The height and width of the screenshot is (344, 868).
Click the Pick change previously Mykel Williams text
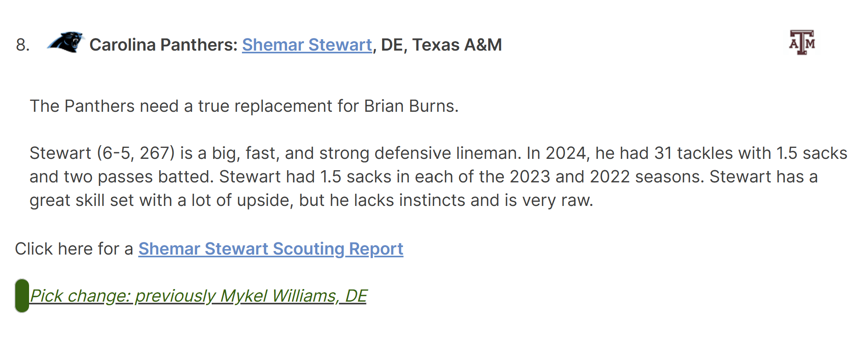198,296
